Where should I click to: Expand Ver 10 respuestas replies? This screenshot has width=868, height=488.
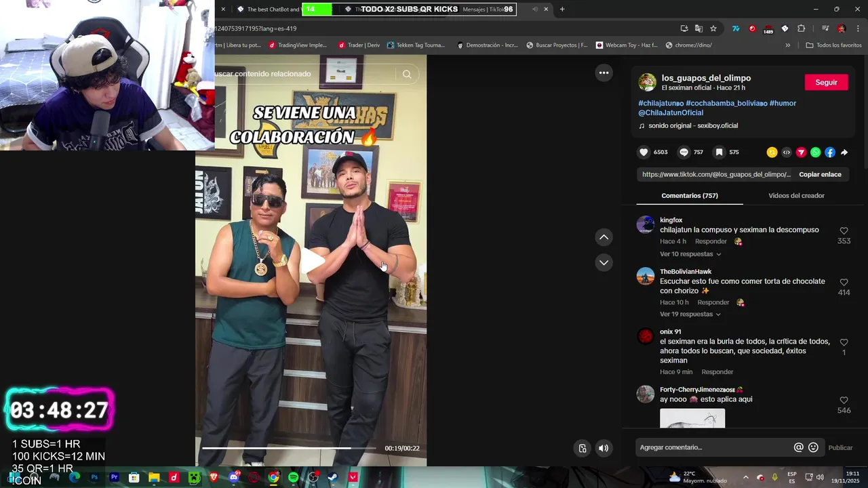pyautogui.click(x=690, y=254)
